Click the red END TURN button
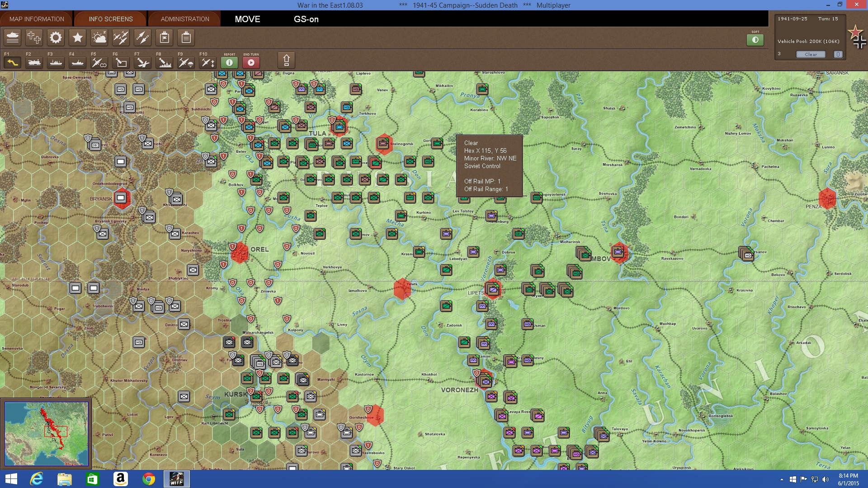This screenshot has height=488, width=868. pos(251,62)
